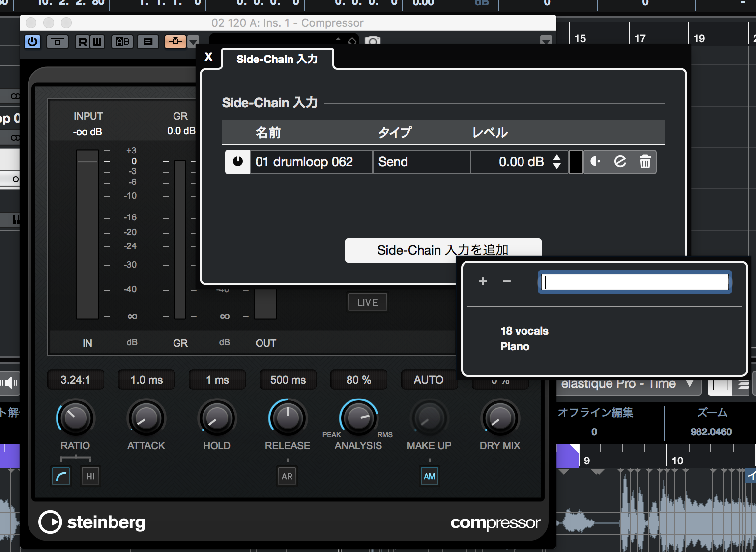The height and width of the screenshot is (552, 756).
Task: Enable the Auto Make-Up AM button
Action: pos(429,476)
